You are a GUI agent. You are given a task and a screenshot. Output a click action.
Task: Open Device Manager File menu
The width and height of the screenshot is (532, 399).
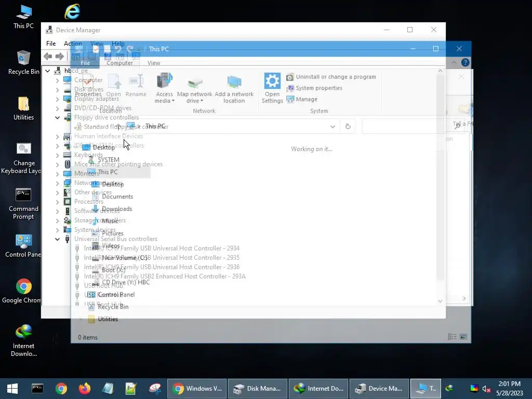tap(51, 44)
